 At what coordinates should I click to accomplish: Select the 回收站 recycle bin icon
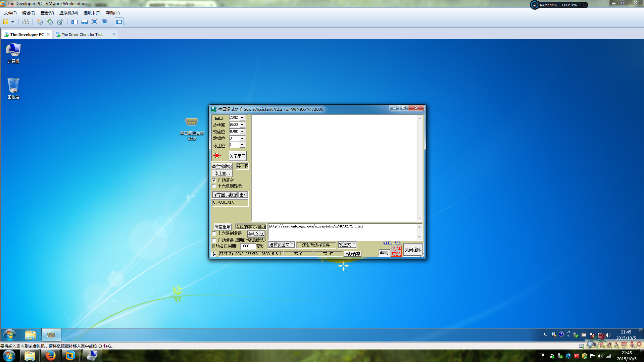coord(13,89)
